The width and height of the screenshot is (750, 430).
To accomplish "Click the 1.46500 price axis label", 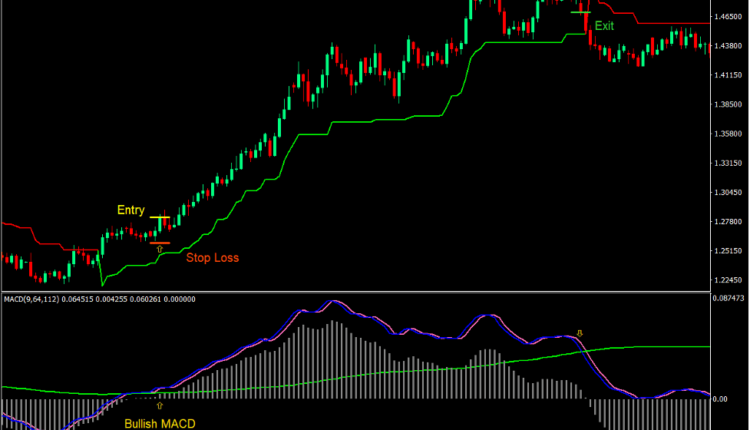I will (x=729, y=18).
